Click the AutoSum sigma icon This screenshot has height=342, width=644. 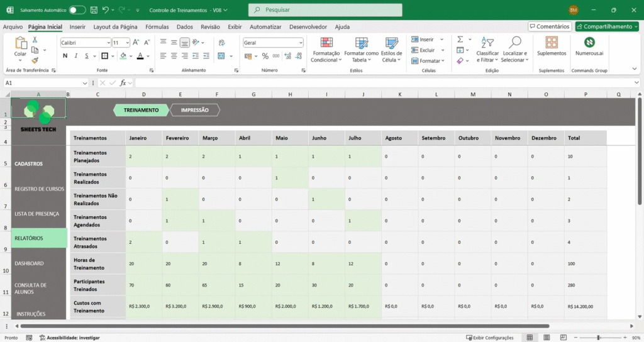(460, 39)
